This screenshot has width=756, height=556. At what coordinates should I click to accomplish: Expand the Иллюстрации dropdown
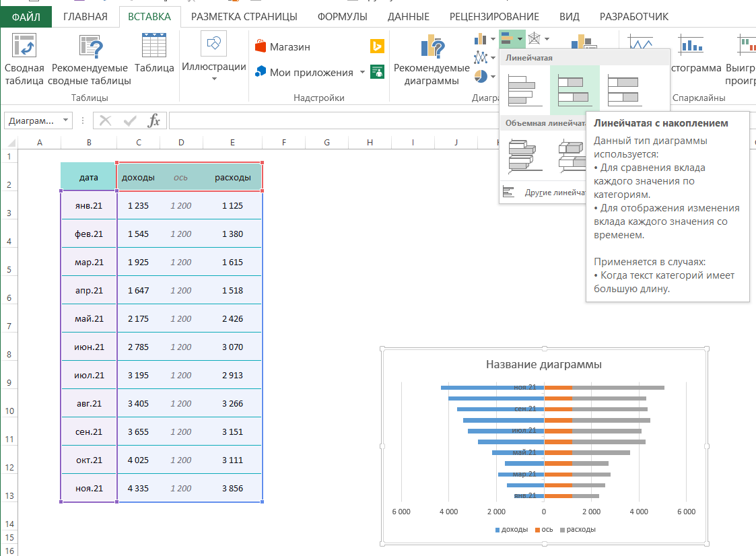(214, 79)
